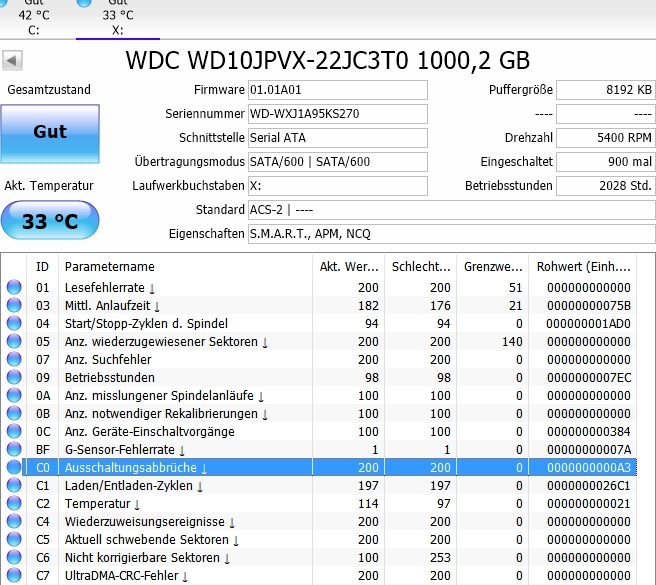The height and width of the screenshot is (585, 656).
Task: Click status orb for wiederzugewiesener Sektoren row
Action: [14, 341]
